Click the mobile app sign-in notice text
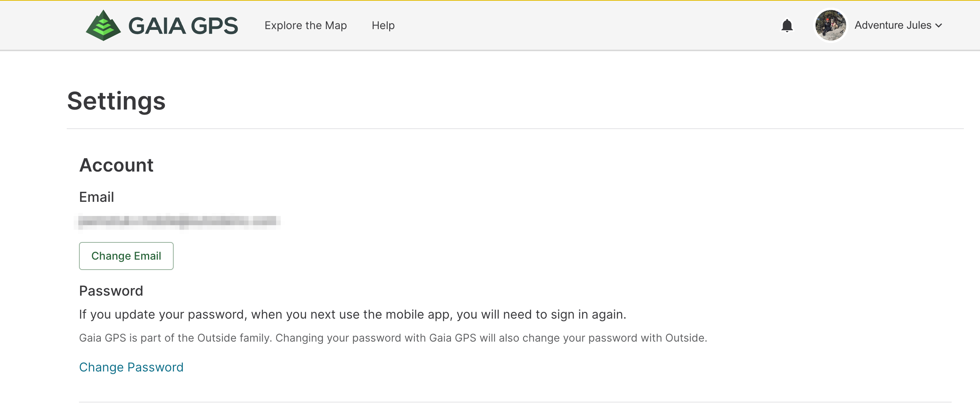The width and height of the screenshot is (980, 409). pos(352,314)
